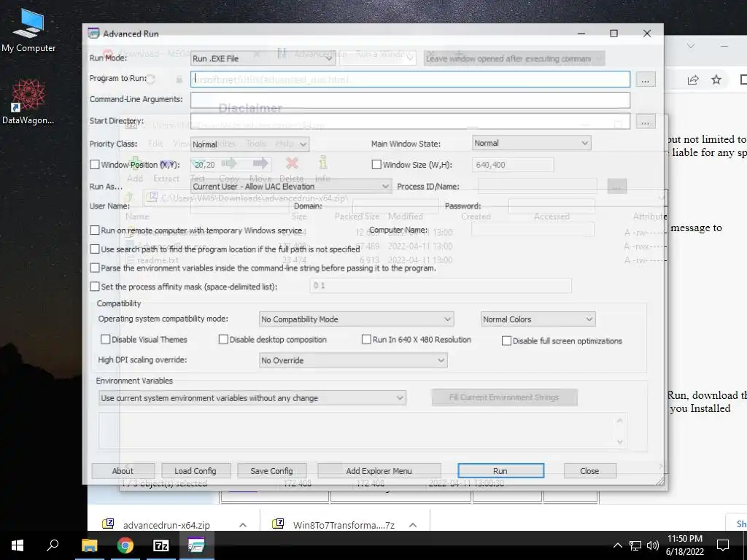Open the Windows Start menu
The image size is (747, 560).
[18, 545]
